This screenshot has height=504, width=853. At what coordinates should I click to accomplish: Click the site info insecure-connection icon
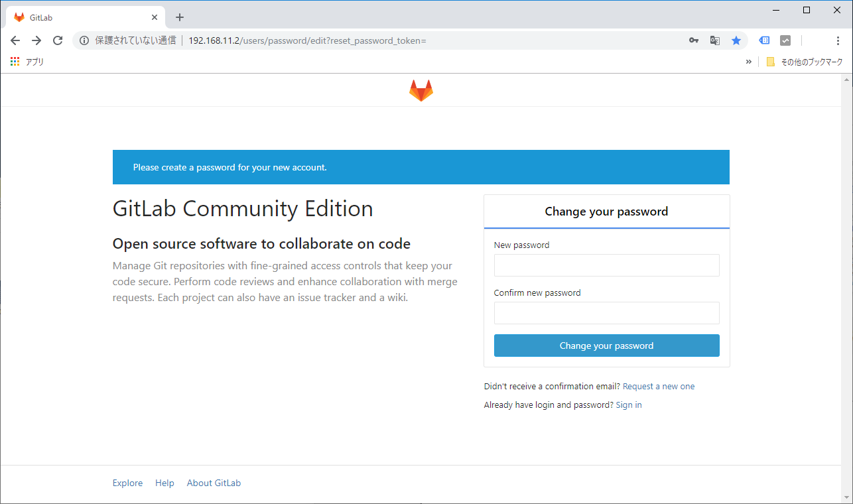(x=84, y=40)
